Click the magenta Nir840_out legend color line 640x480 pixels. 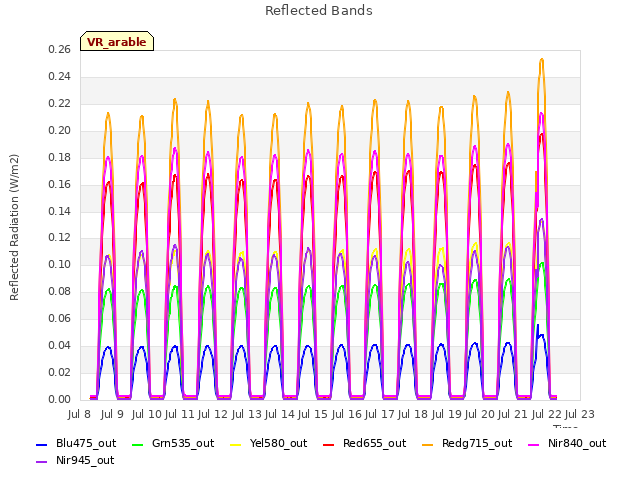[534, 444]
